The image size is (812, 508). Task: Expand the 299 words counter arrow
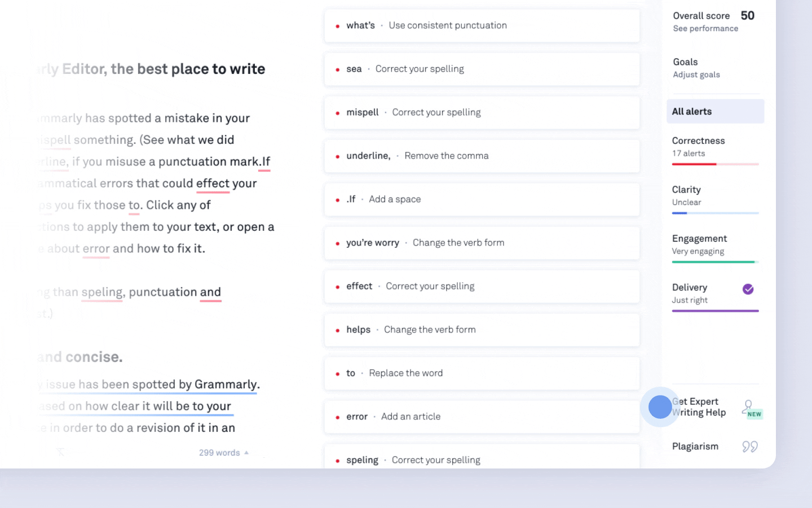[x=246, y=453]
